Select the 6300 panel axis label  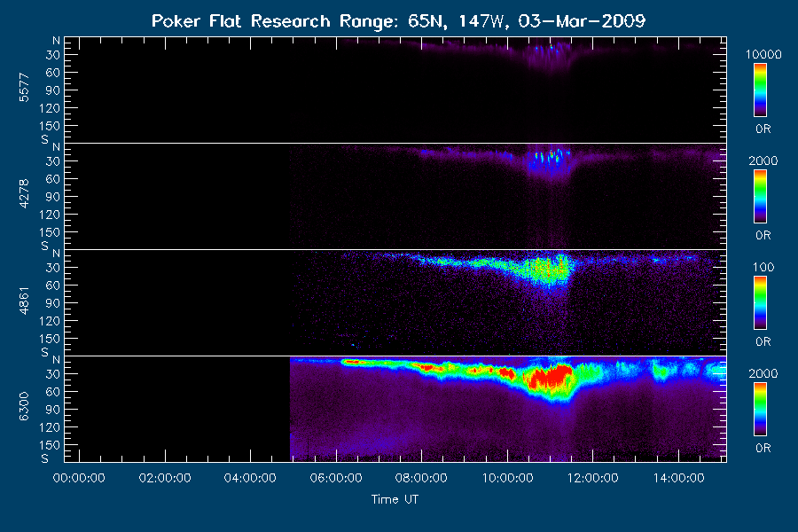(x=24, y=406)
